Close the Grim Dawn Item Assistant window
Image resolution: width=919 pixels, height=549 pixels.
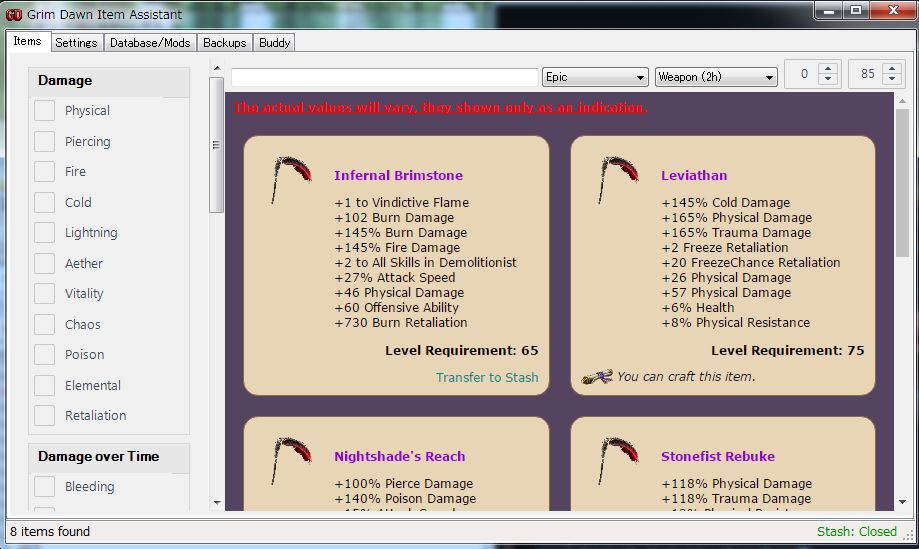[x=893, y=11]
